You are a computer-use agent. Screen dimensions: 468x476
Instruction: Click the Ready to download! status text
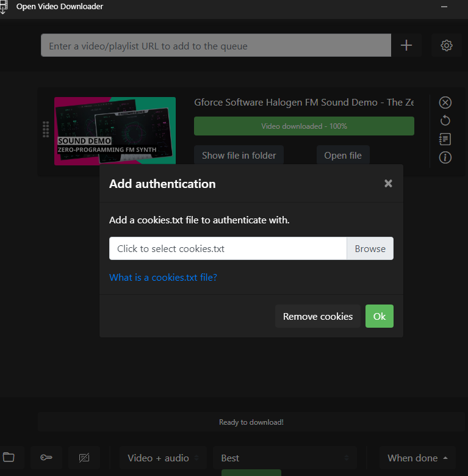coord(251,422)
